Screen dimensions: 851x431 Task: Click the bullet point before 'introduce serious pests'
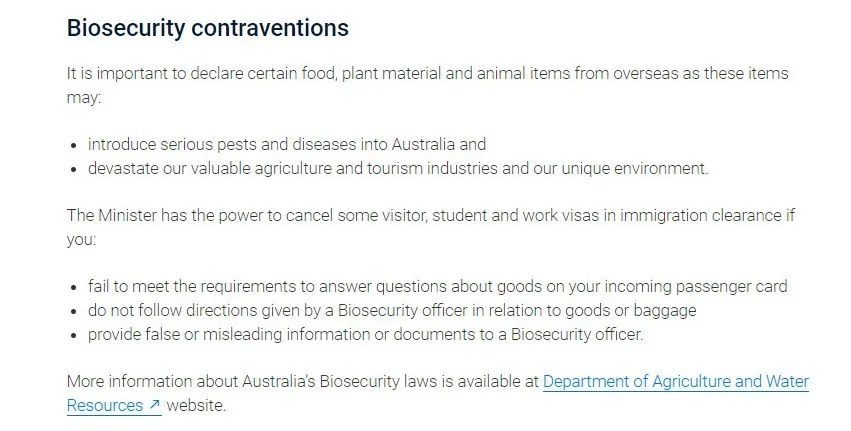click(x=74, y=145)
